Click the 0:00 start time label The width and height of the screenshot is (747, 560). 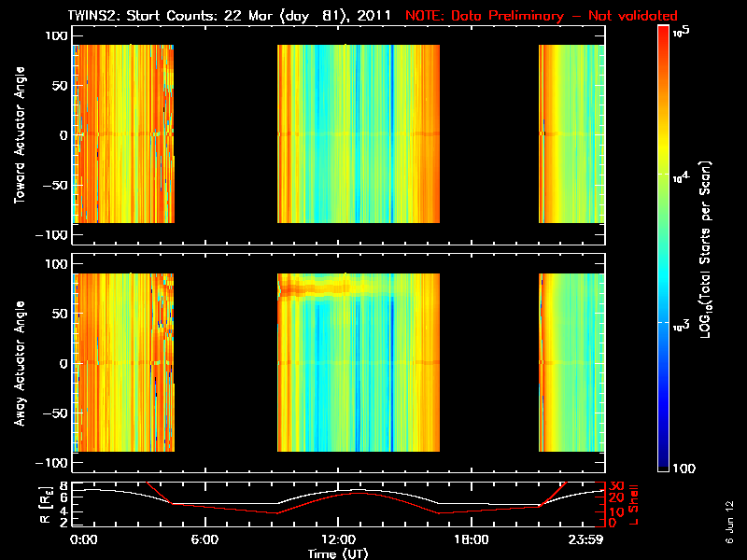pyautogui.click(x=84, y=540)
